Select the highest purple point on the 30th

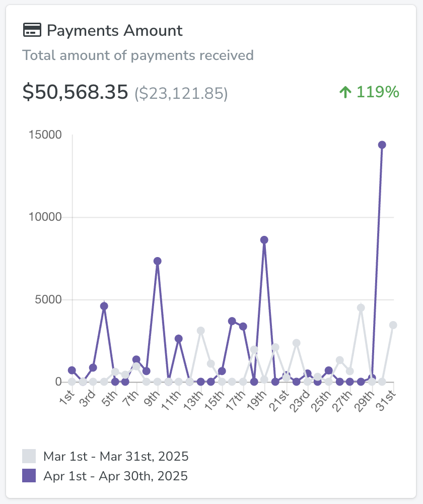click(382, 145)
